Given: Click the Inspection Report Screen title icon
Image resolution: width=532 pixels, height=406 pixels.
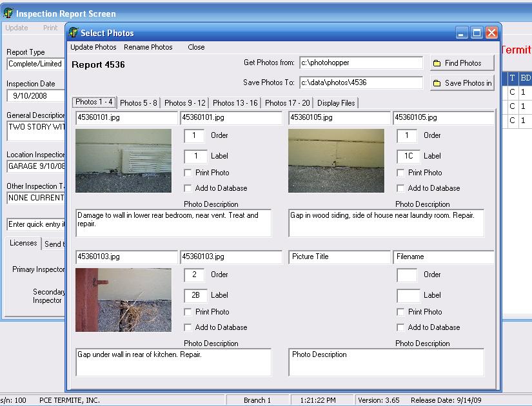Looking at the screenshot, I should point(8,14).
